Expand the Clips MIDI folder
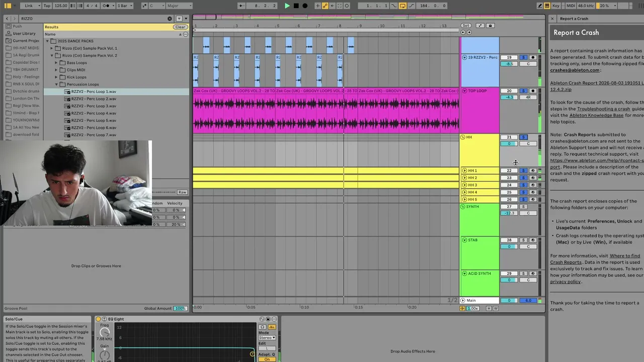 point(56,70)
